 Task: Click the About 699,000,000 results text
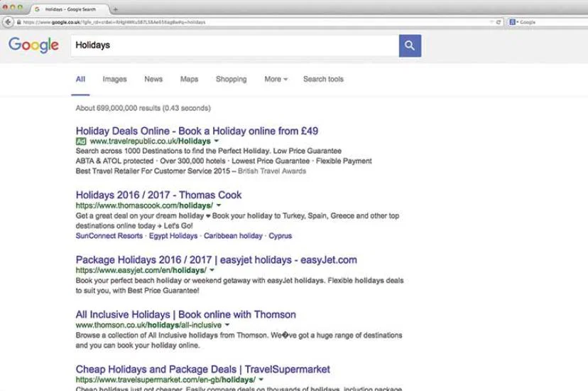(x=143, y=108)
